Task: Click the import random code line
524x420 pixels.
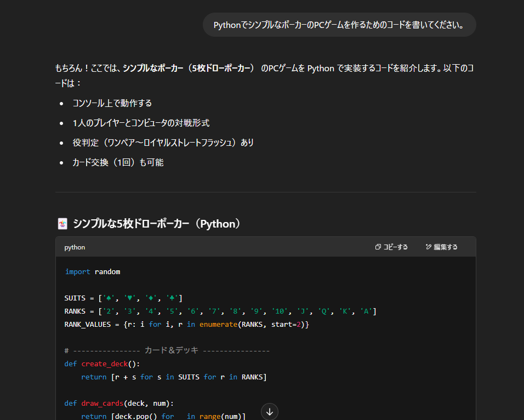Action: (92, 272)
